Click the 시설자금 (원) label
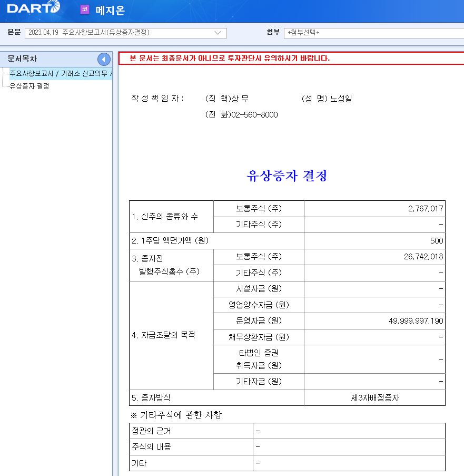This screenshot has height=476, width=464. coord(259,289)
